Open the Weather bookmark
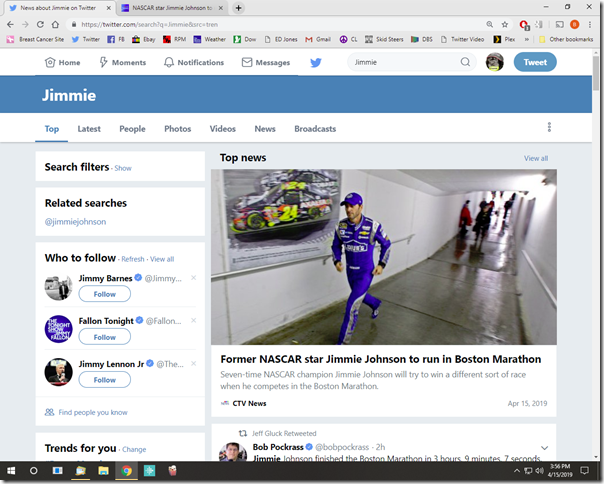Viewport: 604px width, 484px height. (x=210, y=39)
